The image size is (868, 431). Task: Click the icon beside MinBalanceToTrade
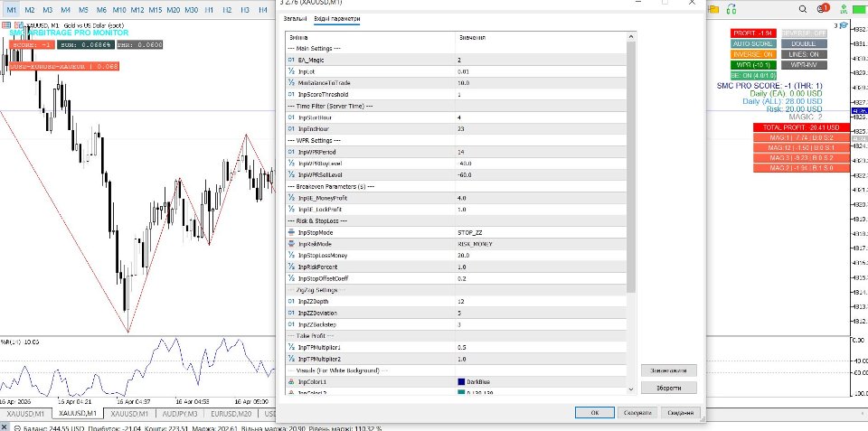[x=291, y=83]
